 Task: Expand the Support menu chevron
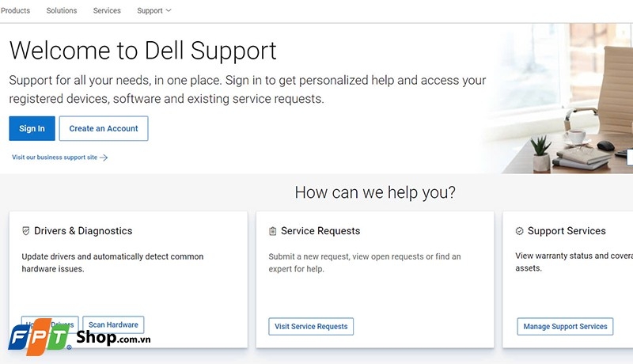click(169, 11)
